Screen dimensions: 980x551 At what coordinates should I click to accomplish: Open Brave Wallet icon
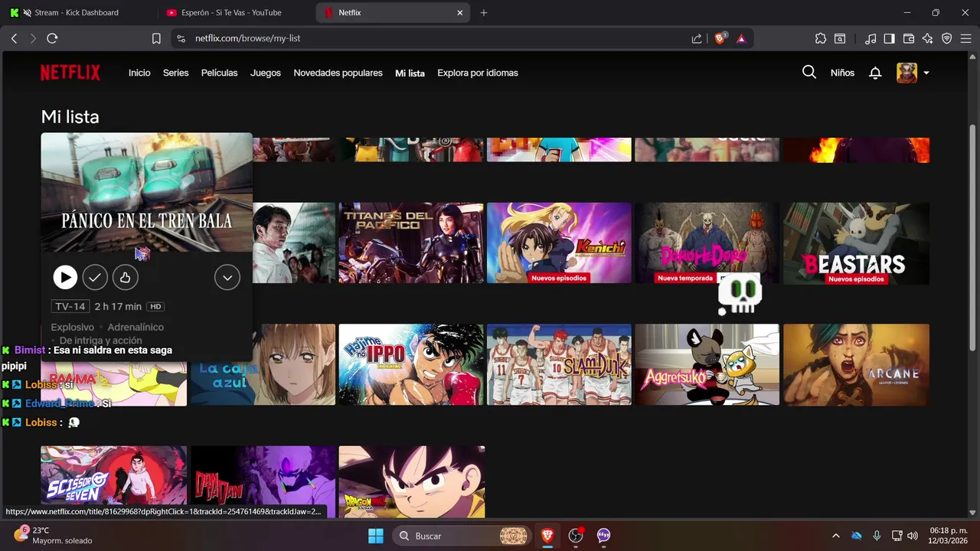coord(909,38)
